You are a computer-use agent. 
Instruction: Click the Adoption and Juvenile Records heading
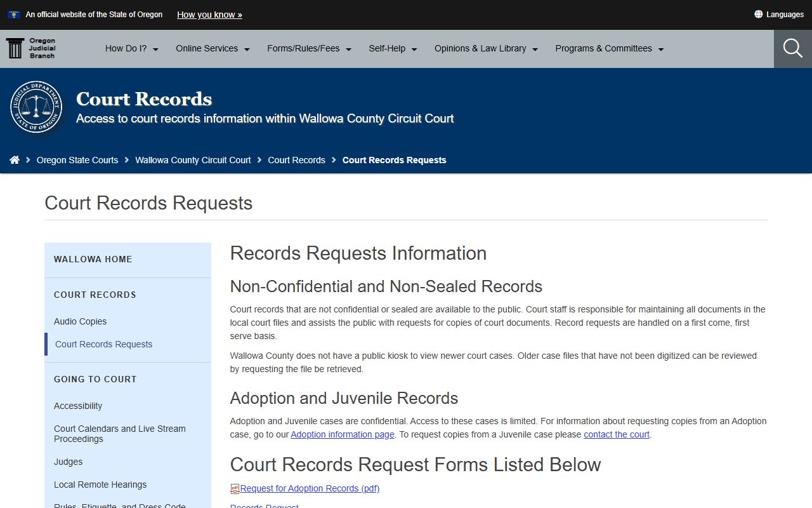coord(344,398)
